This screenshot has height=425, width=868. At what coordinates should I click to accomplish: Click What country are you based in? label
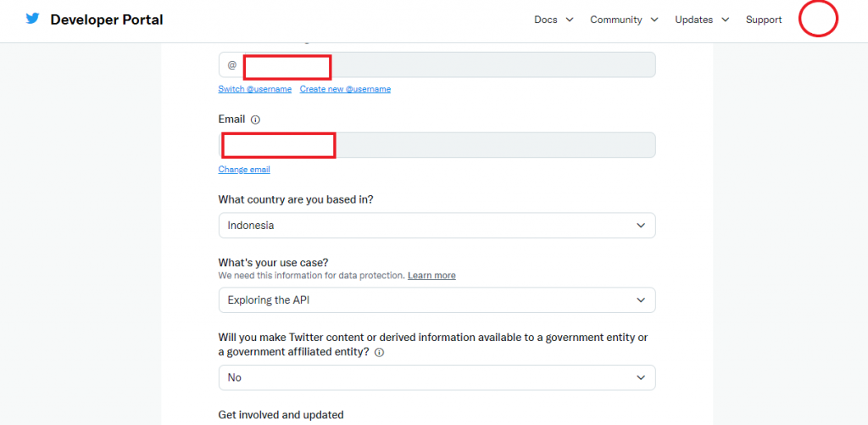(x=296, y=199)
